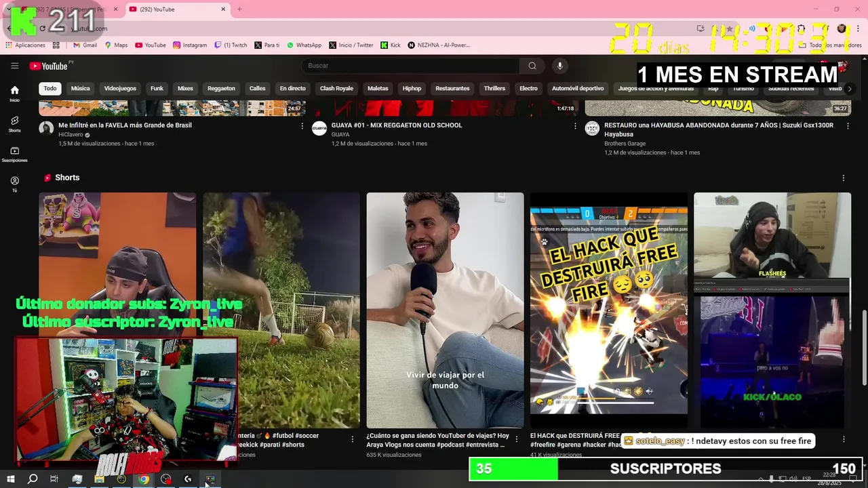Select the Funk chip
868x488 pixels.
click(x=157, y=88)
